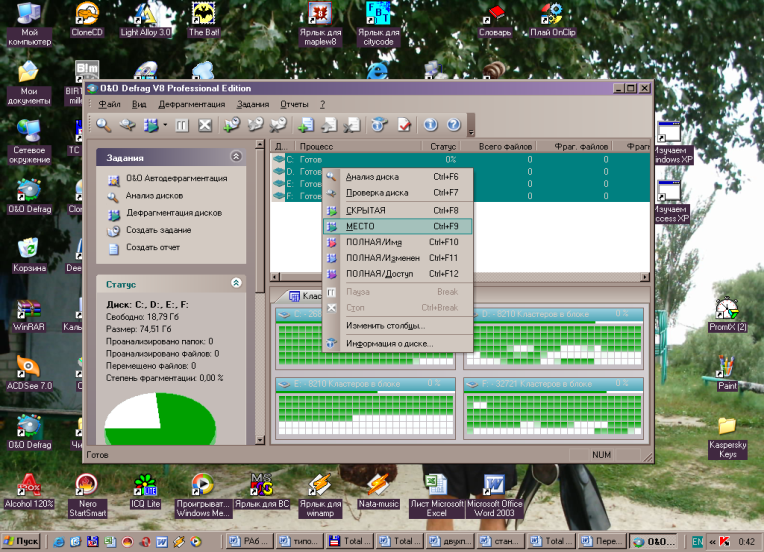Choose Анализ диска from the context menu
Viewport: 764px width, 552px height.
coord(398,177)
